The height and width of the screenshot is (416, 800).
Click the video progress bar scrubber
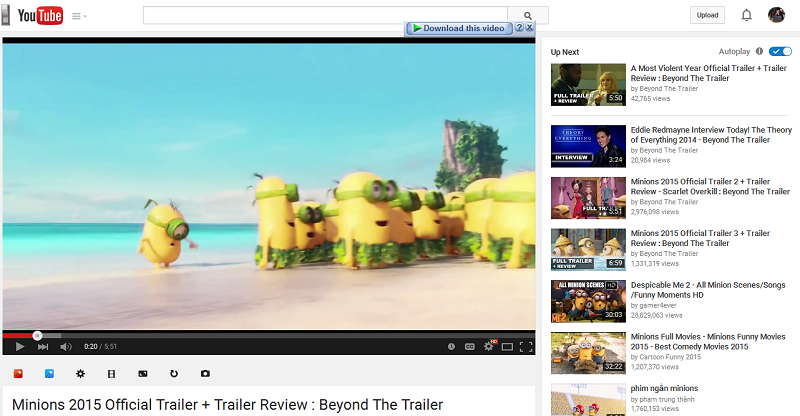37,335
